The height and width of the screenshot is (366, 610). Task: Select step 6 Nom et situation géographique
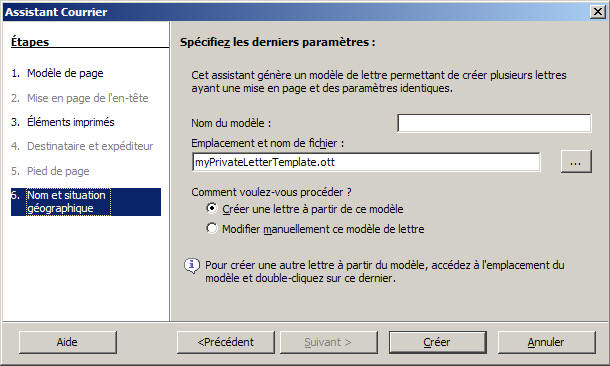pyautogui.click(x=86, y=202)
